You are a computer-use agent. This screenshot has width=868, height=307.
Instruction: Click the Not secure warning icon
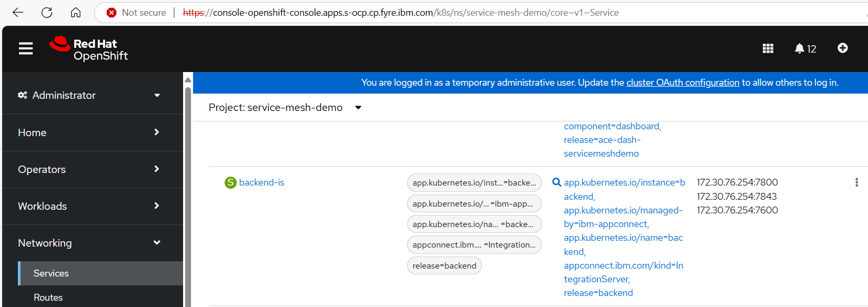(112, 13)
